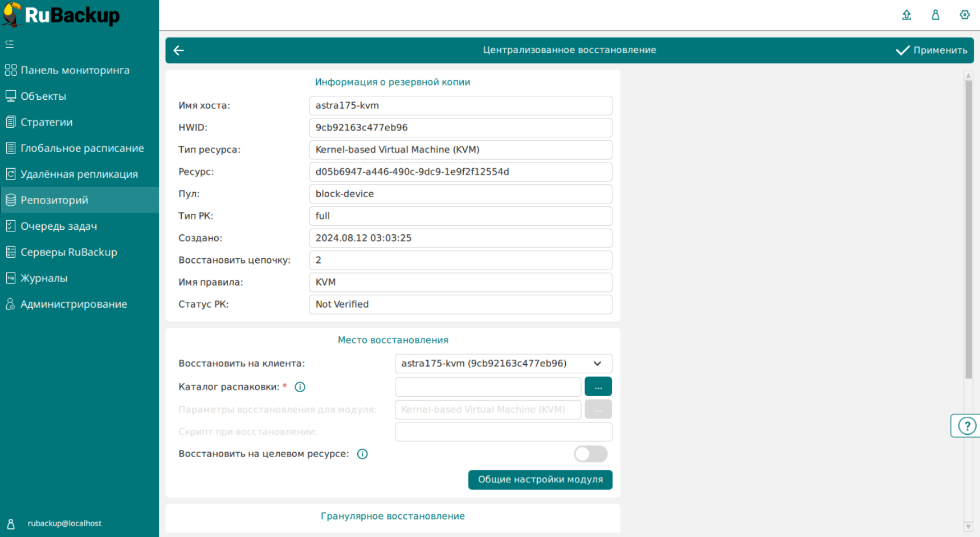
Task: Click the back arrow icon
Action: point(179,51)
